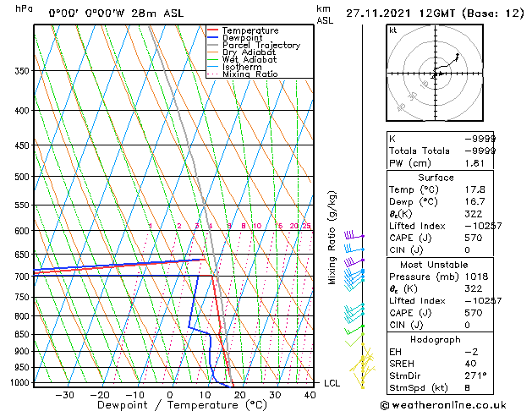This screenshot has width=532, height=411.
Task: Click the 0 temperature axis label
Action: click(170, 395)
